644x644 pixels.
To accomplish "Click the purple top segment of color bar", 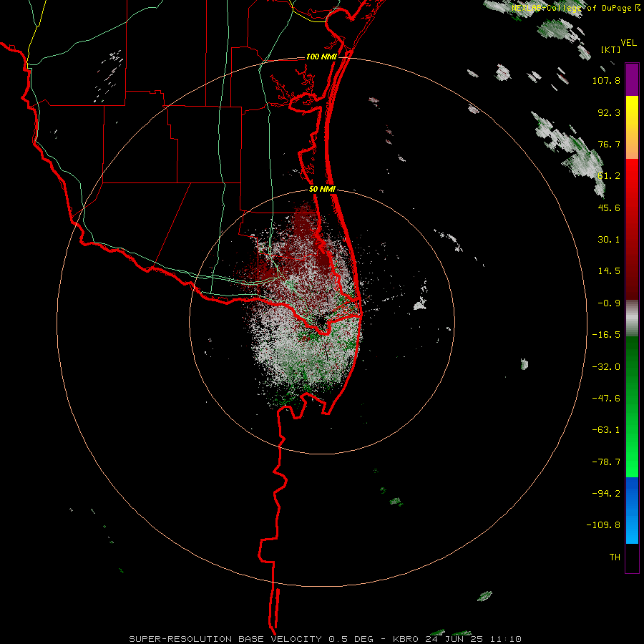I will point(632,79).
